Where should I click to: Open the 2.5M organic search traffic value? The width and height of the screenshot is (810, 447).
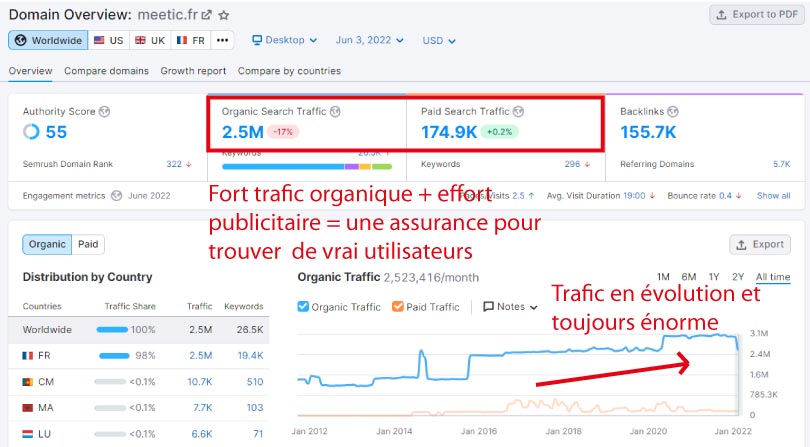pos(242,132)
